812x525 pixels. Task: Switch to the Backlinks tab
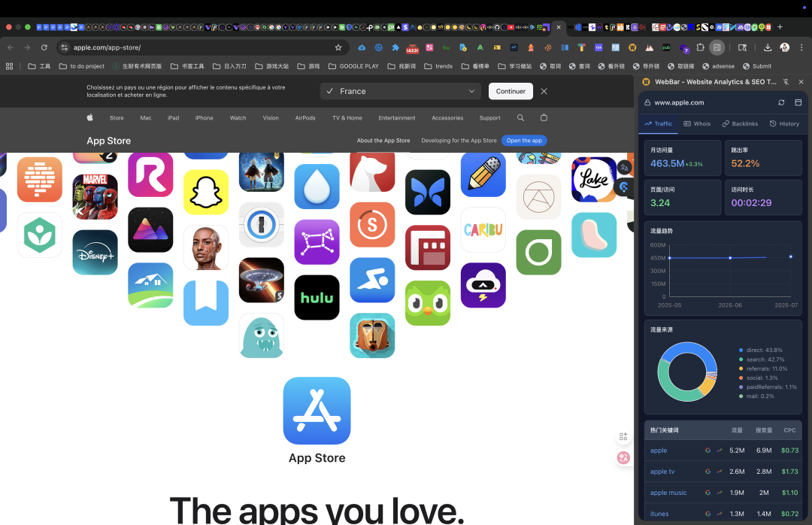[x=740, y=124]
